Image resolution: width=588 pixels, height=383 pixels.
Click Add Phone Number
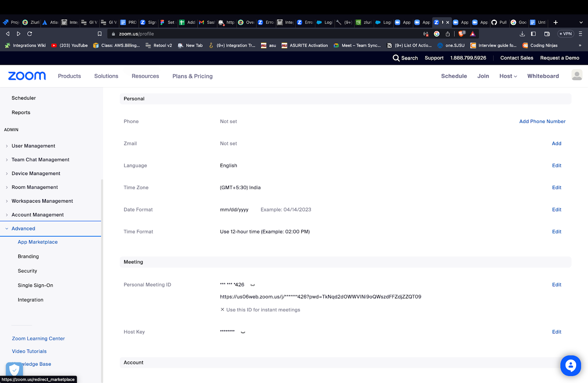tap(542, 121)
